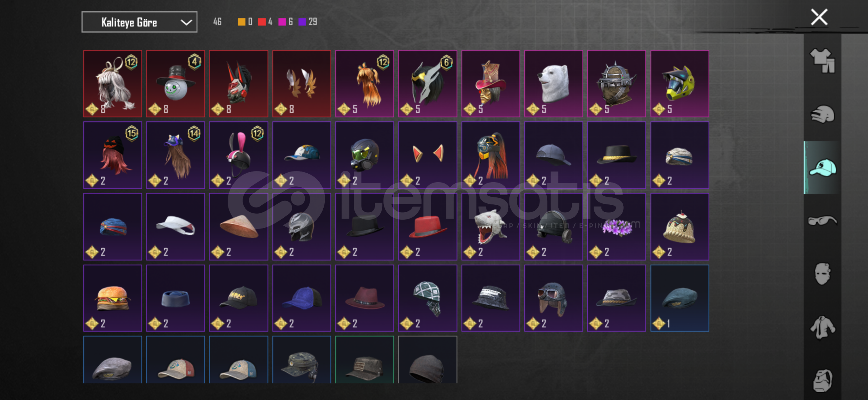Open the glasses category icon
868x400 pixels.
(822, 221)
